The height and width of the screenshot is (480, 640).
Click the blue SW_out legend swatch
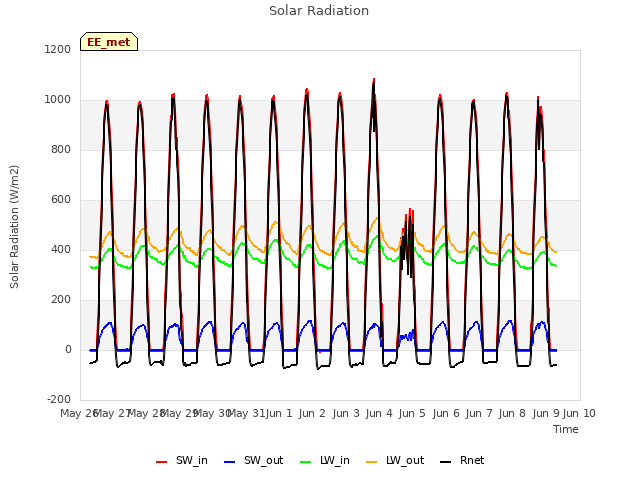pyautogui.click(x=230, y=462)
